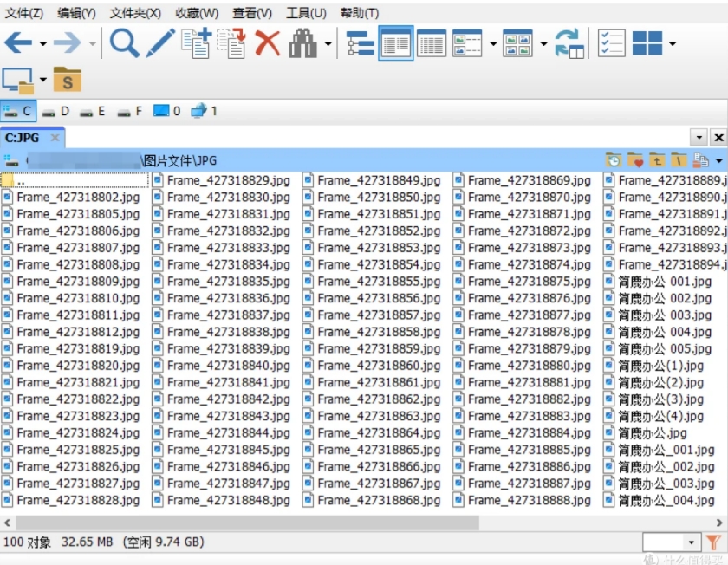The height and width of the screenshot is (565, 728).
Task: Click the orange filter funnel icon
Action: pos(713,542)
